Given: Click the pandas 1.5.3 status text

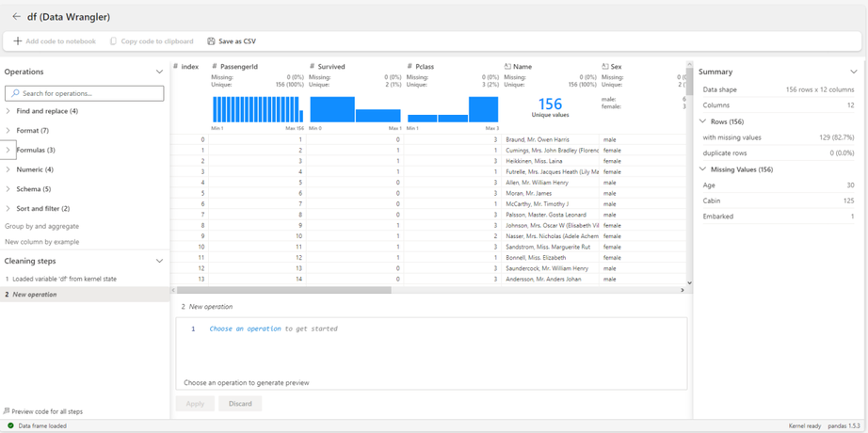Looking at the screenshot, I should coord(844,426).
